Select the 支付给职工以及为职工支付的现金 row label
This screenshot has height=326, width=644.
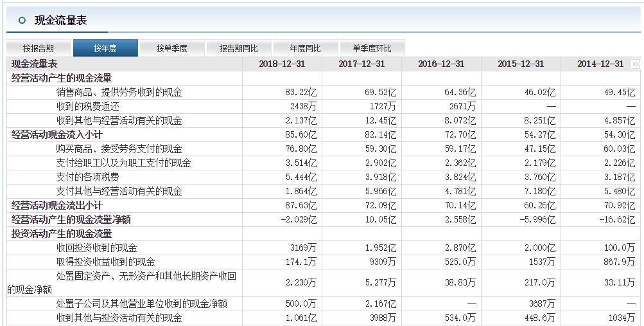[124, 163]
